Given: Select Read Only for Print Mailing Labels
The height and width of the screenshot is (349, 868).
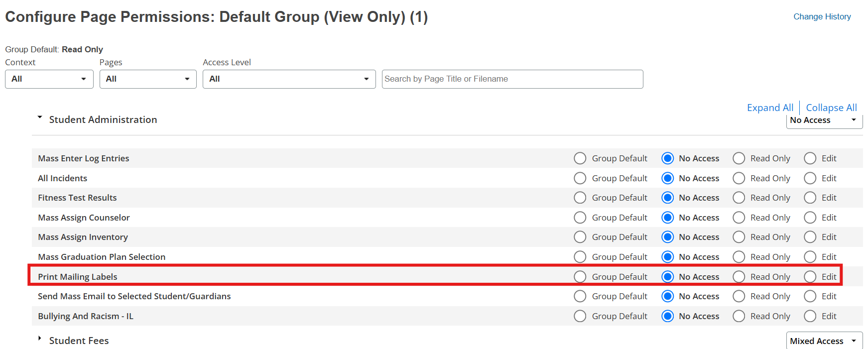Looking at the screenshot, I should [x=739, y=276].
